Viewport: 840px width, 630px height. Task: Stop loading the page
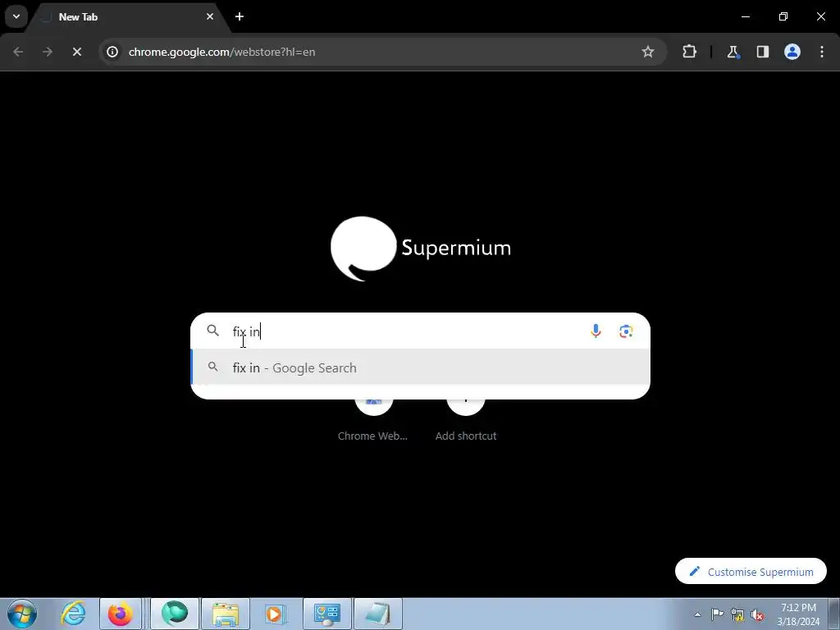[76, 52]
